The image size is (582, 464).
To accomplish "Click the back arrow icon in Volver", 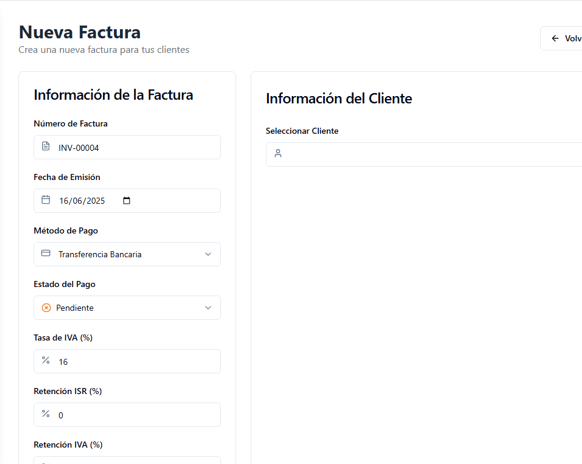I will (555, 38).
